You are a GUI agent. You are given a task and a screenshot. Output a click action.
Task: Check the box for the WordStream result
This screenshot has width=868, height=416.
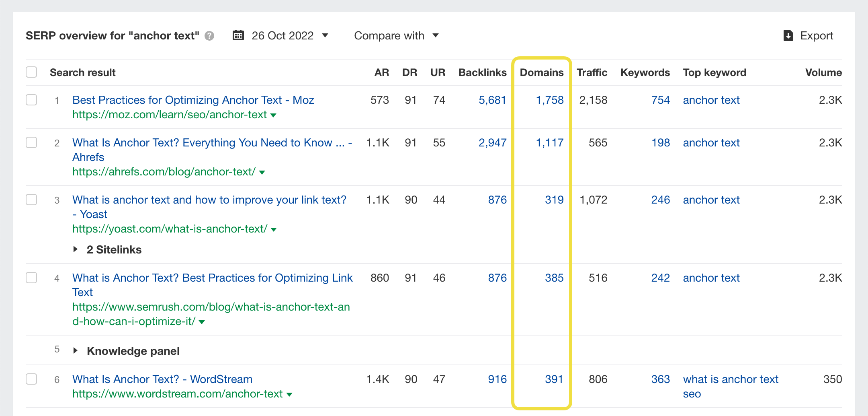pos(31,379)
